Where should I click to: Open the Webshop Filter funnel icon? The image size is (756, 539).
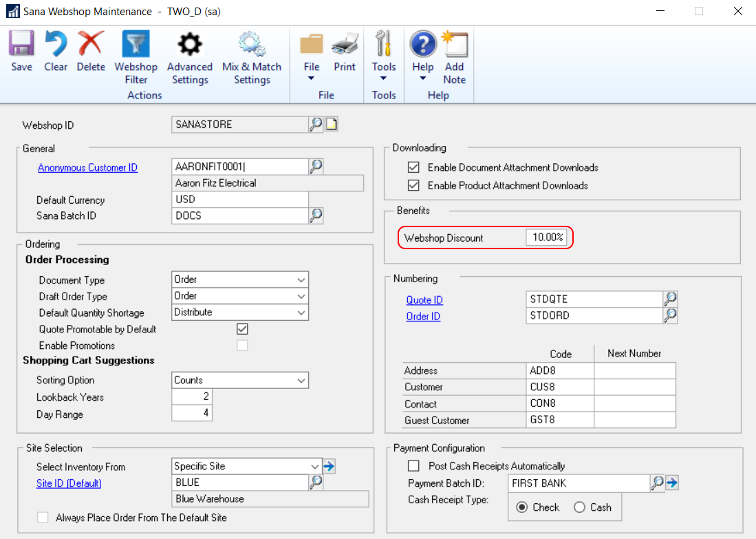point(136,43)
